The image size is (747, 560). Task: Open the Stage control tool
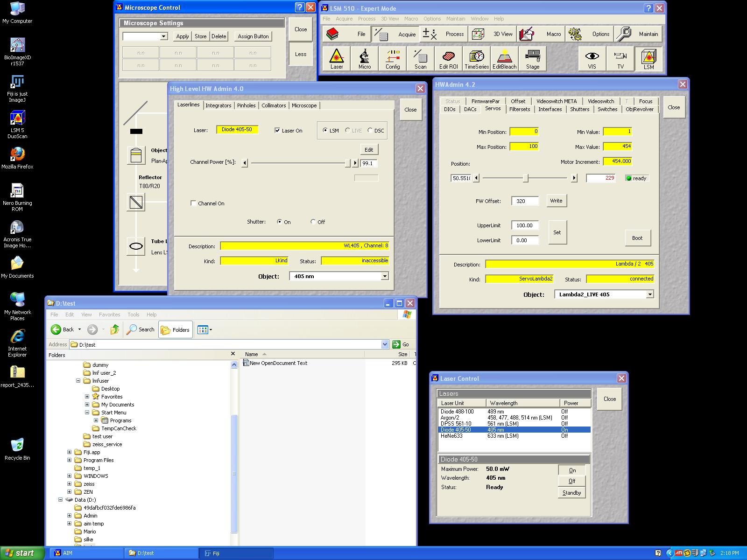click(x=533, y=59)
